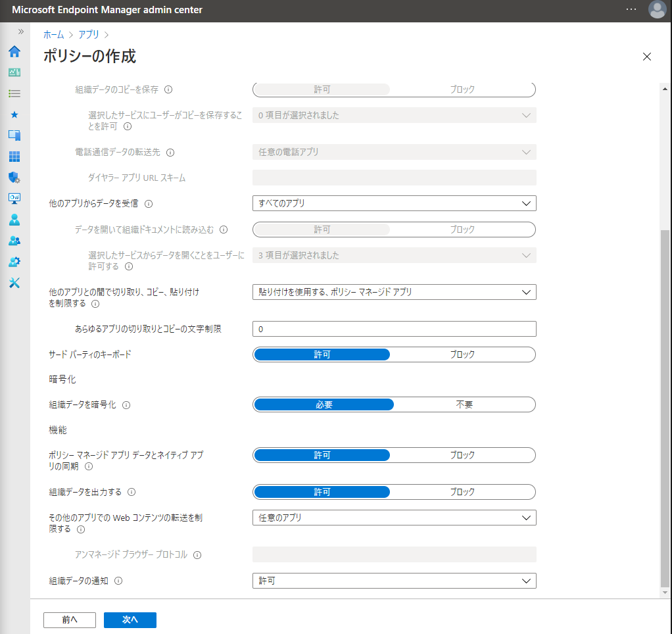Show info for アンマネージド ブラウザー プロトコル
The image size is (672, 634).
[x=197, y=555]
